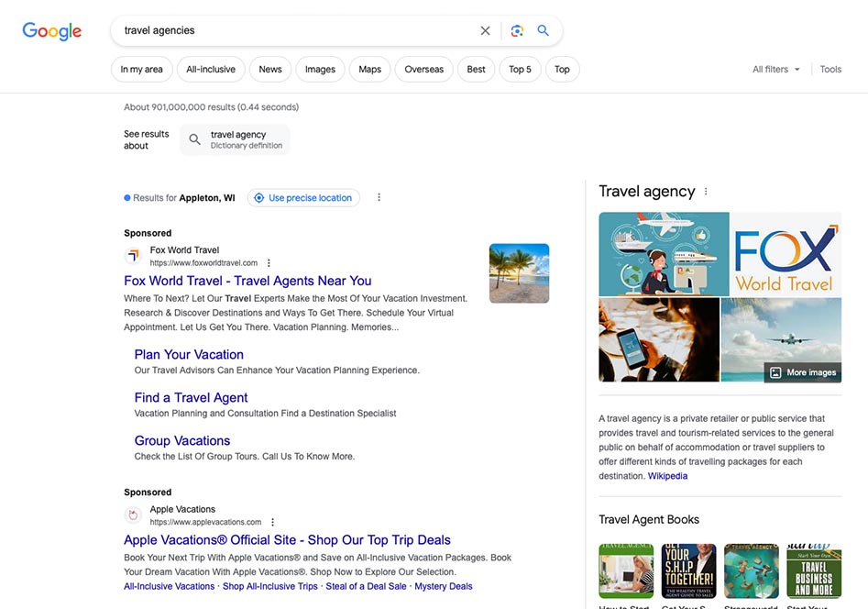The width and height of the screenshot is (868, 609).
Task: Click the travel agent illustration image
Action: 664,254
